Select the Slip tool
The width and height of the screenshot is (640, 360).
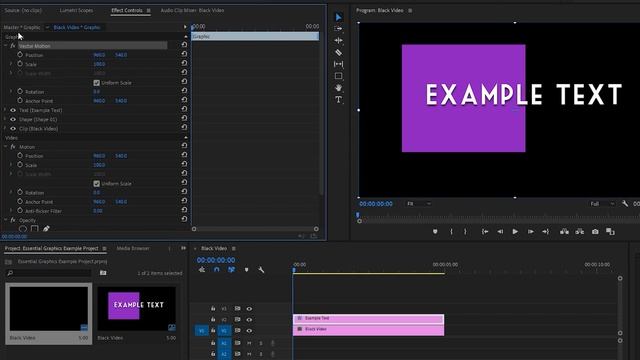click(338, 64)
